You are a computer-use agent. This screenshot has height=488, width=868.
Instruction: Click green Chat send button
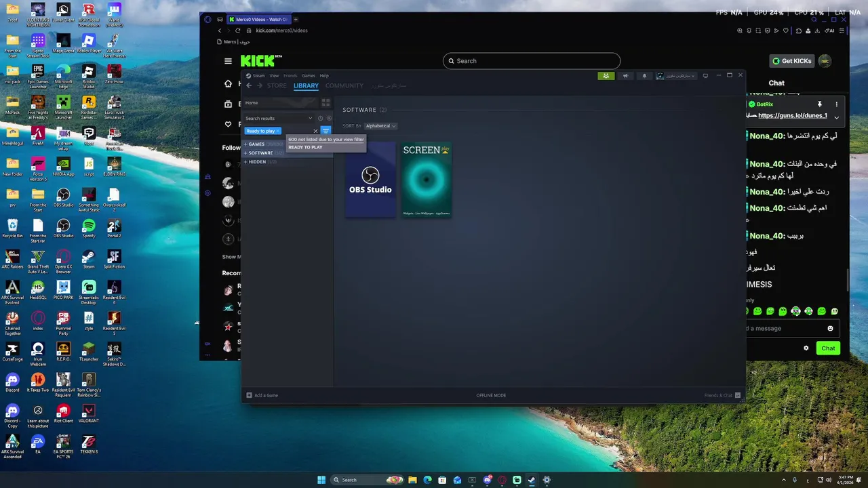[x=828, y=348]
